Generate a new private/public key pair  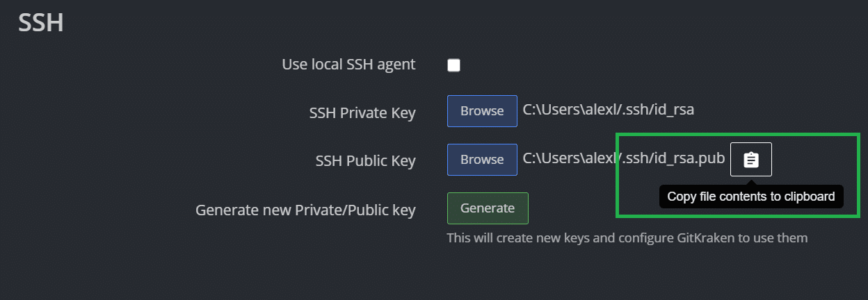(488, 208)
